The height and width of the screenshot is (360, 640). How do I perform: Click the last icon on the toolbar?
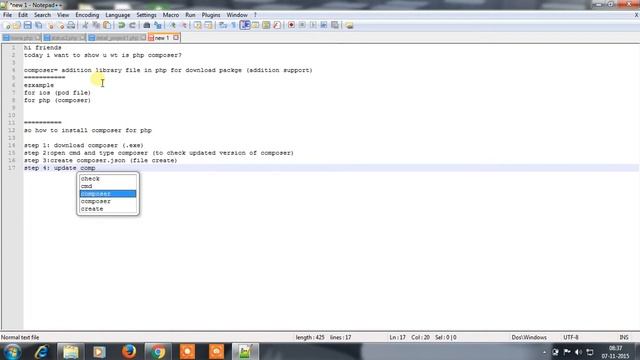click(x=349, y=25)
